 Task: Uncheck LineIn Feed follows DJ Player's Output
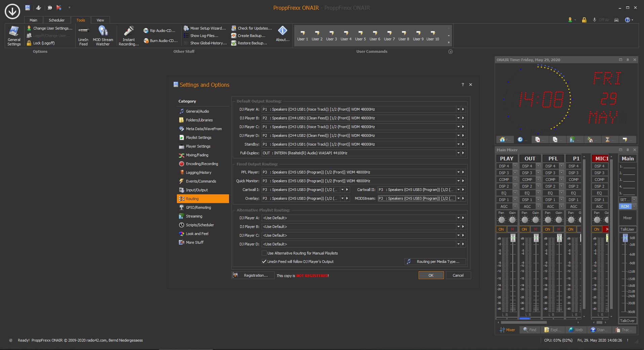[x=264, y=262]
